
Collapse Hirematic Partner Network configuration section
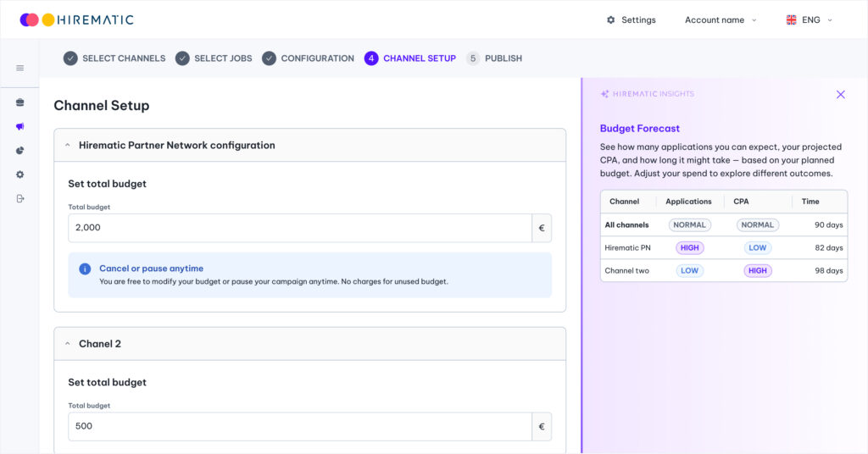(68, 146)
